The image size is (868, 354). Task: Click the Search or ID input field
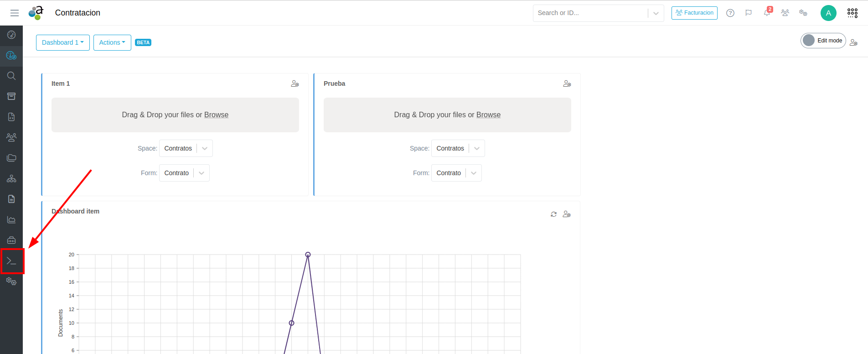(590, 13)
